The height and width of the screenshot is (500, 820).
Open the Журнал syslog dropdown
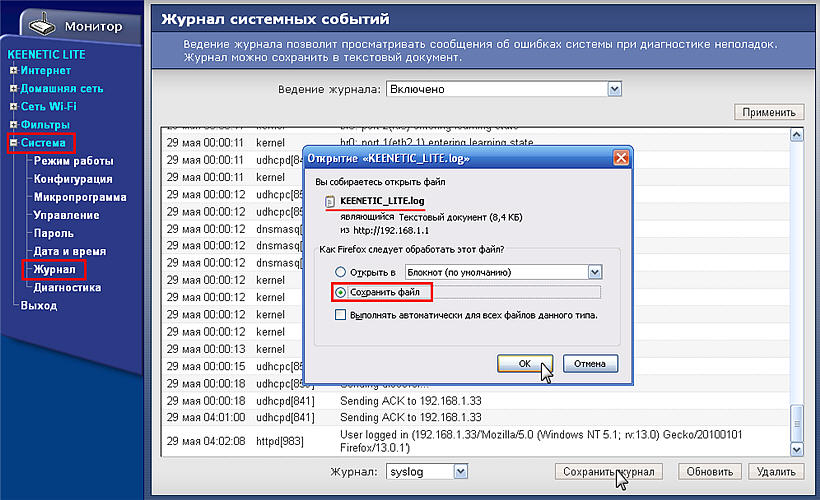click(x=460, y=471)
